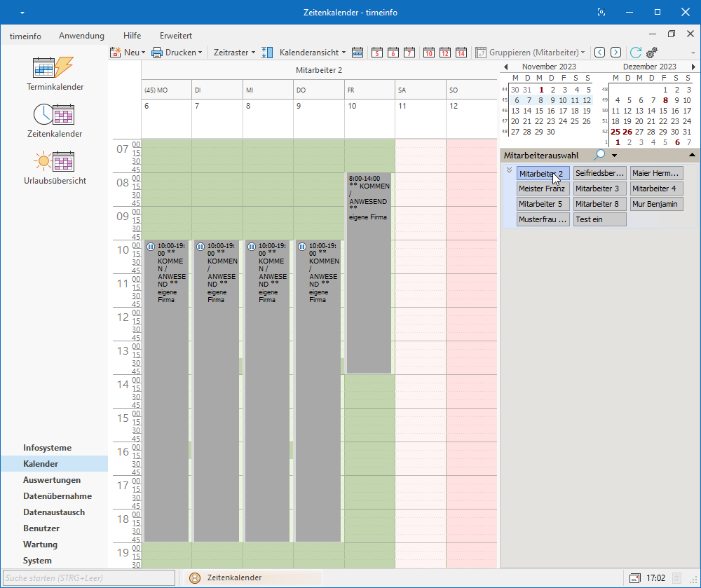Open the Erweitert menu
This screenshot has width=701, height=588.
176,36
